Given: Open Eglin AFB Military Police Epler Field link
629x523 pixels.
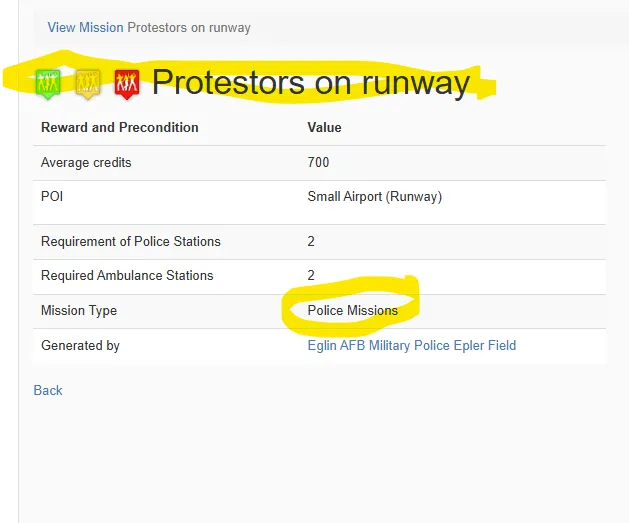Looking at the screenshot, I should (x=412, y=345).
